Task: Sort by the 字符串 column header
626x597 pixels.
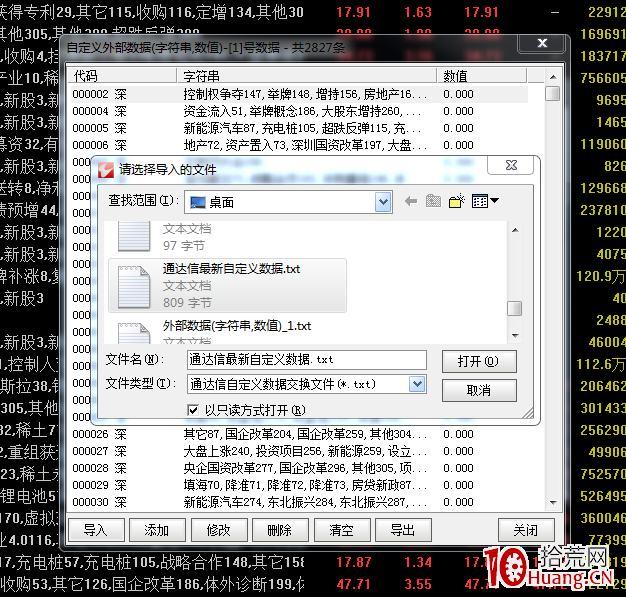Action: click(x=307, y=75)
